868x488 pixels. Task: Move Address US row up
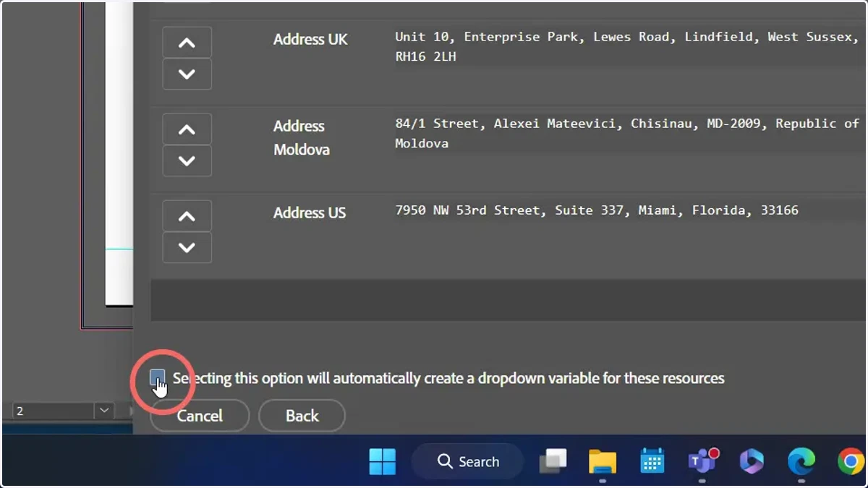point(187,216)
